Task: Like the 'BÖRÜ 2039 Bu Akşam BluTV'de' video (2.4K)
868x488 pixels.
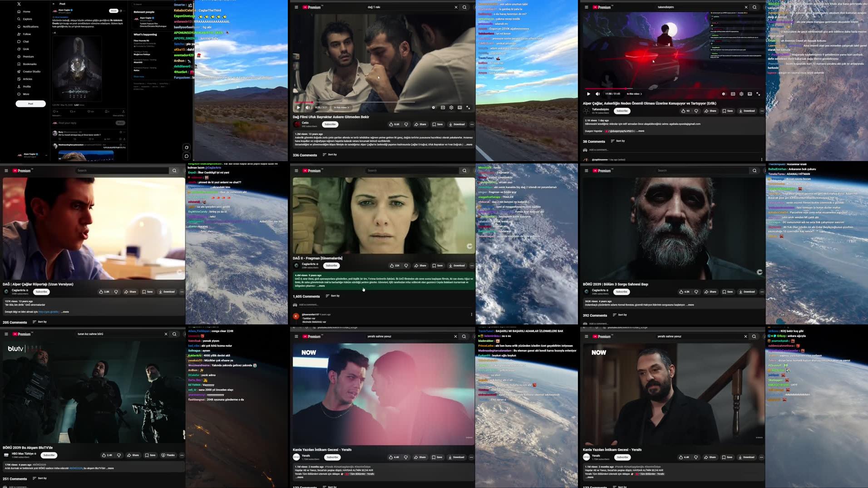Action: (107, 455)
